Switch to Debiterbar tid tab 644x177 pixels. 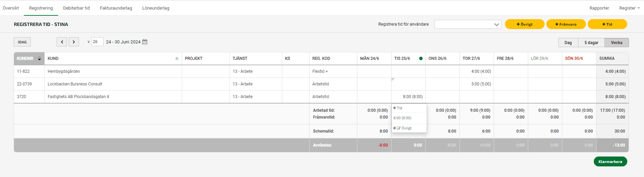pyautogui.click(x=76, y=8)
